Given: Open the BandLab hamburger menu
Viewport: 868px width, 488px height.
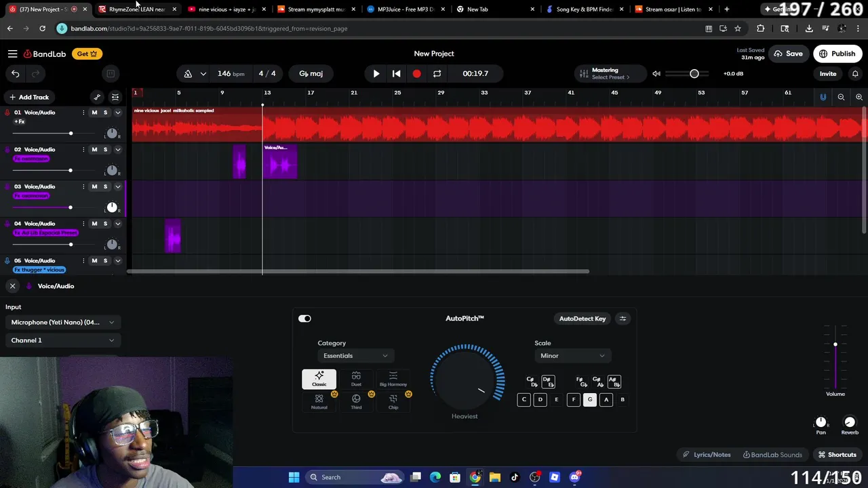Looking at the screenshot, I should [12, 54].
